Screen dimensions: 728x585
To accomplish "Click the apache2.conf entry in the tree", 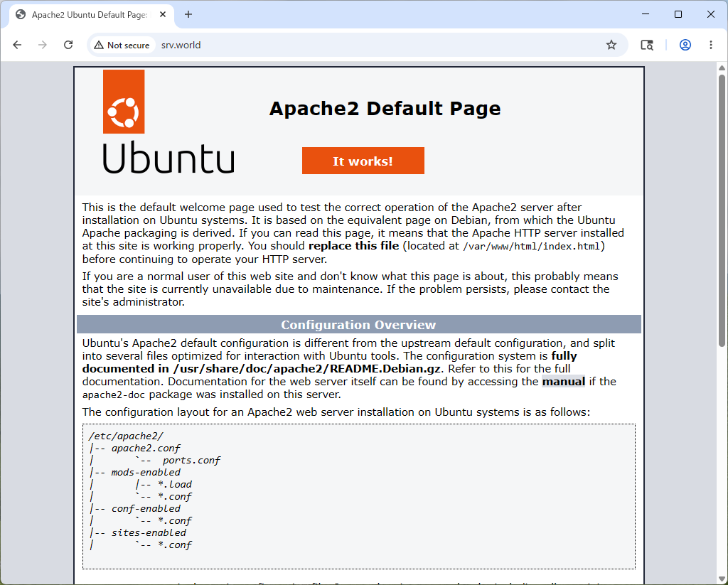I will [146, 448].
